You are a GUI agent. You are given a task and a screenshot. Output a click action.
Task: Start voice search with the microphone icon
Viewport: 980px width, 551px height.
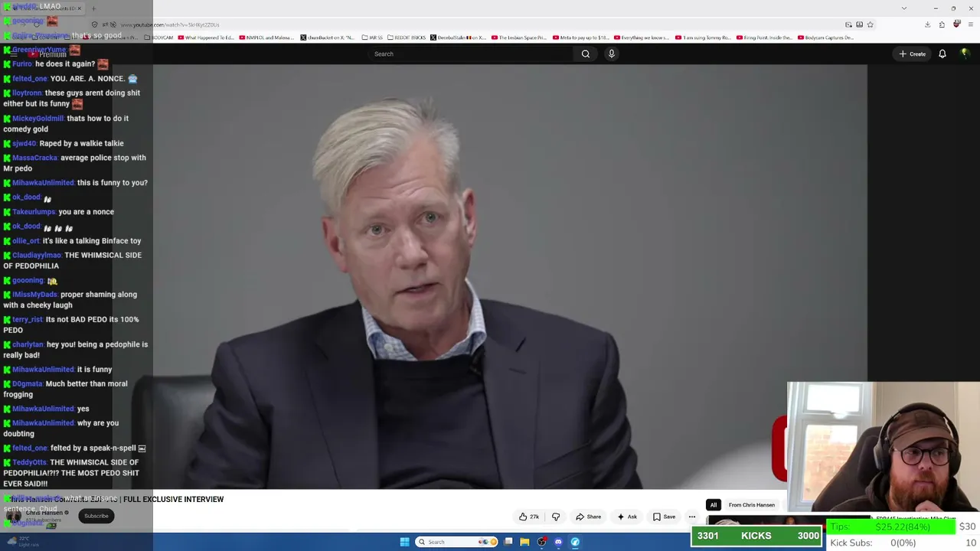click(x=611, y=54)
